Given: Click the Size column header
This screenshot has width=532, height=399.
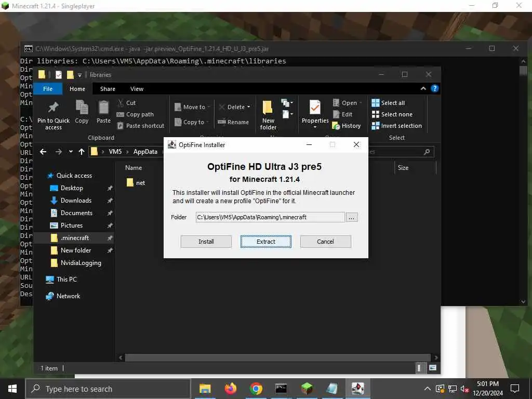Looking at the screenshot, I should (403, 168).
